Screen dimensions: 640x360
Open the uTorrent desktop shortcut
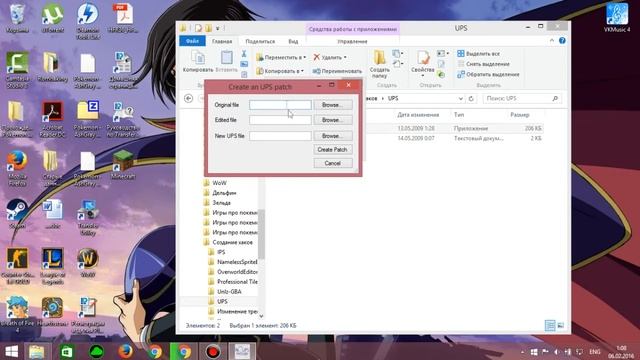pos(53,18)
